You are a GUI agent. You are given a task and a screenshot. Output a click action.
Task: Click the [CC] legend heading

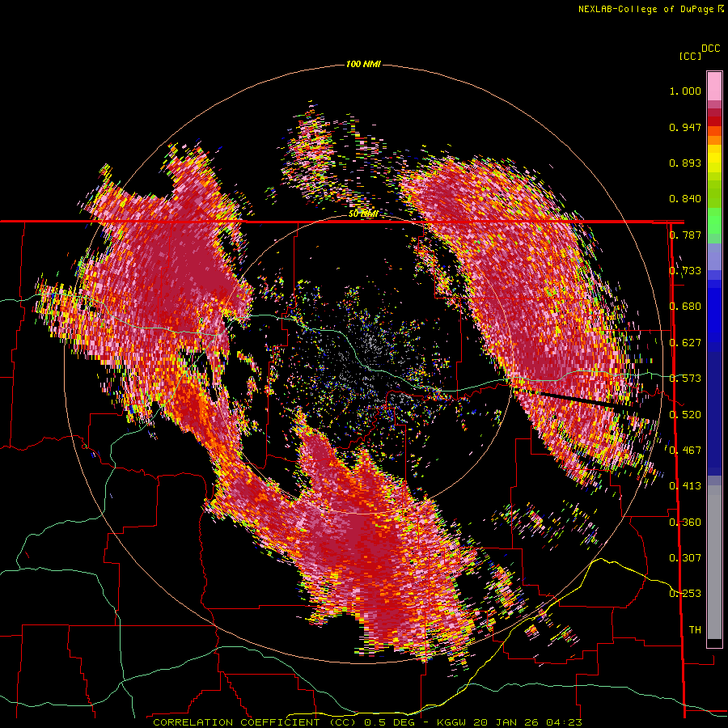click(690, 56)
